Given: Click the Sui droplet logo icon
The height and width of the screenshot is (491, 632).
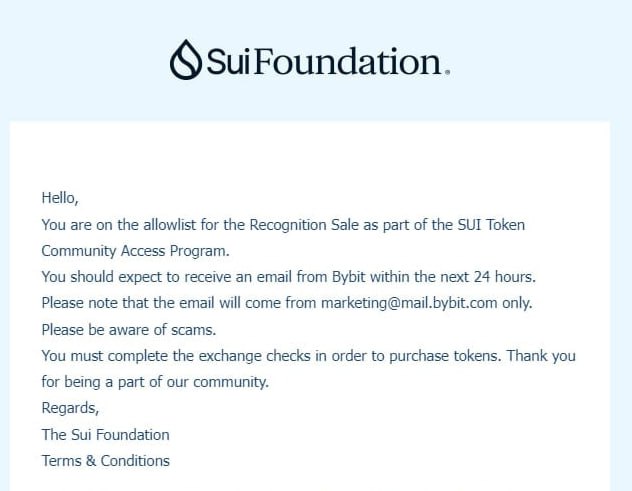Looking at the screenshot, I should (x=186, y=60).
